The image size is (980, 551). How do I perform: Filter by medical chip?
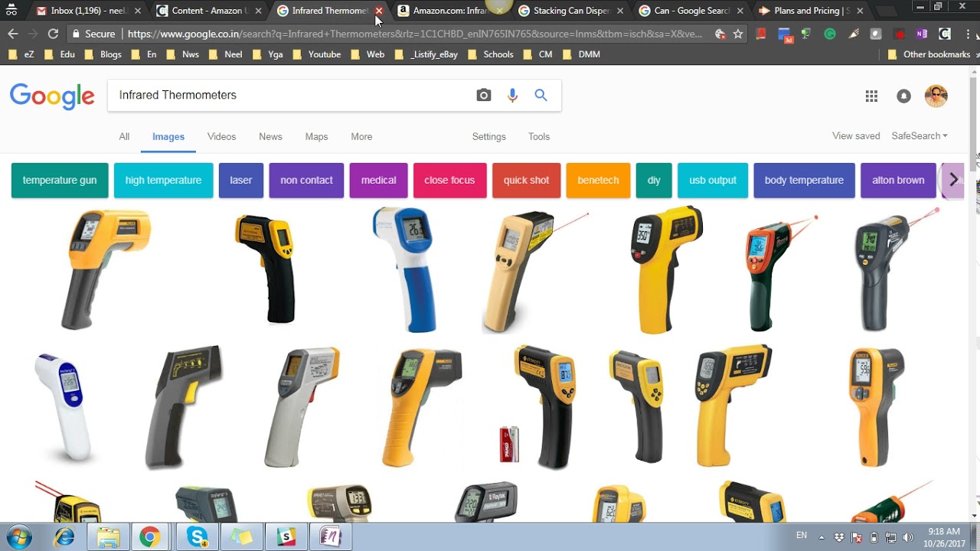378,181
